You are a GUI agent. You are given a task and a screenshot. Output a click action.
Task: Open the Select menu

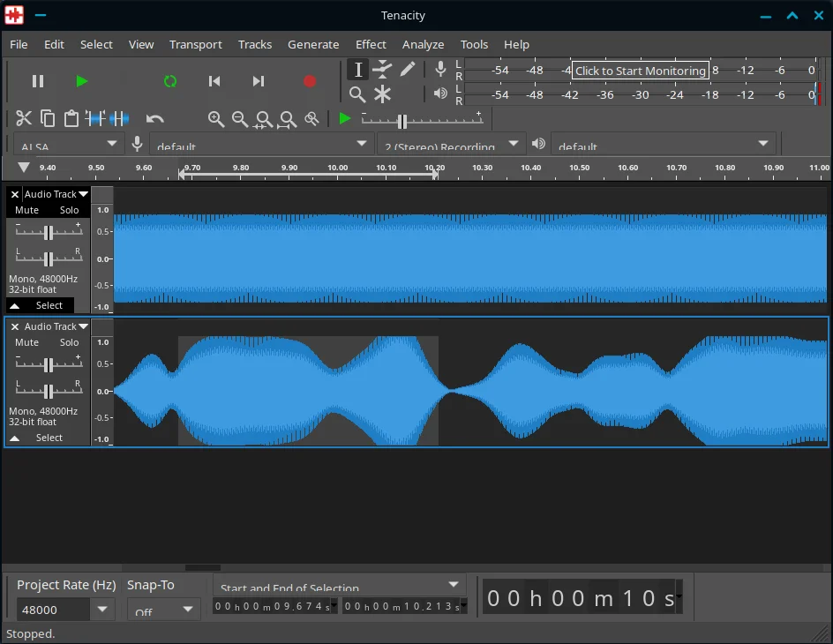(96, 45)
